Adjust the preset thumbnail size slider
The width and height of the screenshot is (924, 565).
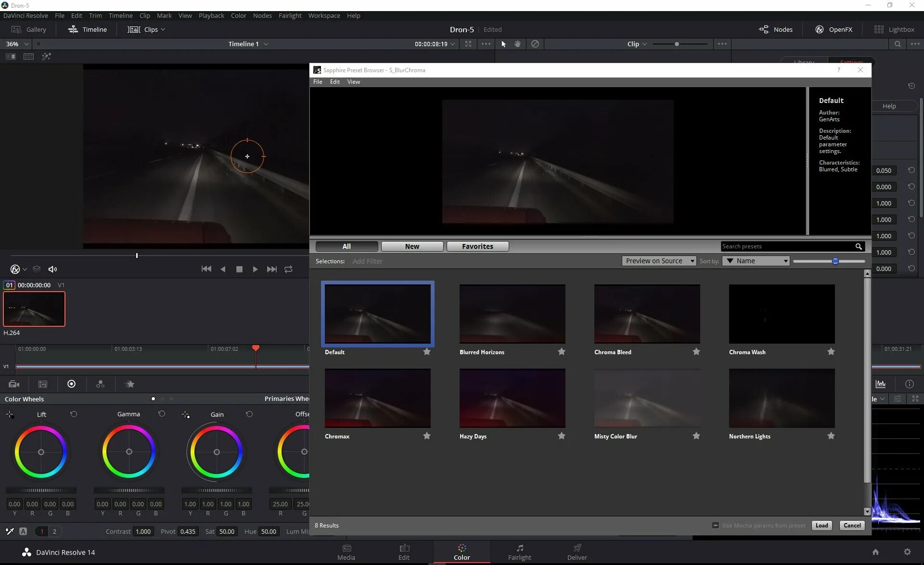point(835,261)
